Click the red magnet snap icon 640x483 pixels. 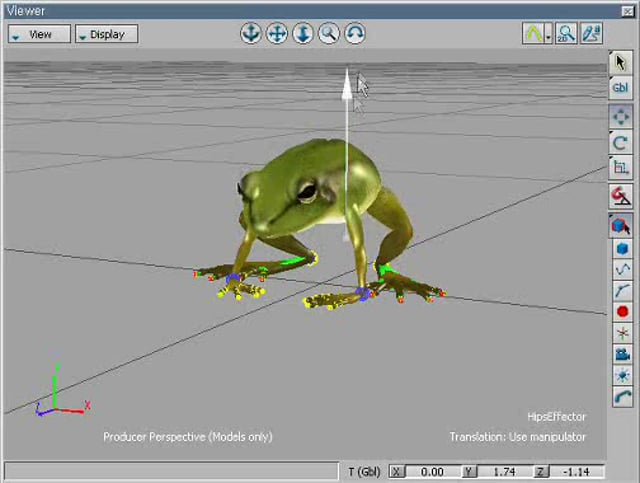click(x=620, y=196)
